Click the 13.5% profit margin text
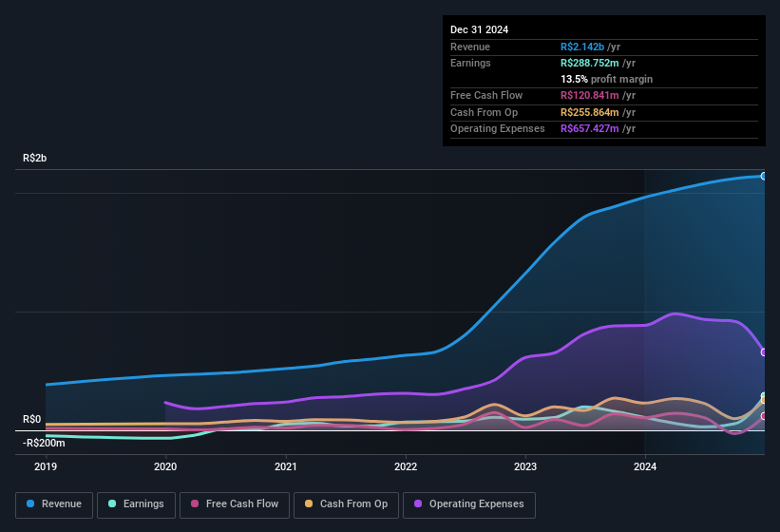 coord(606,79)
